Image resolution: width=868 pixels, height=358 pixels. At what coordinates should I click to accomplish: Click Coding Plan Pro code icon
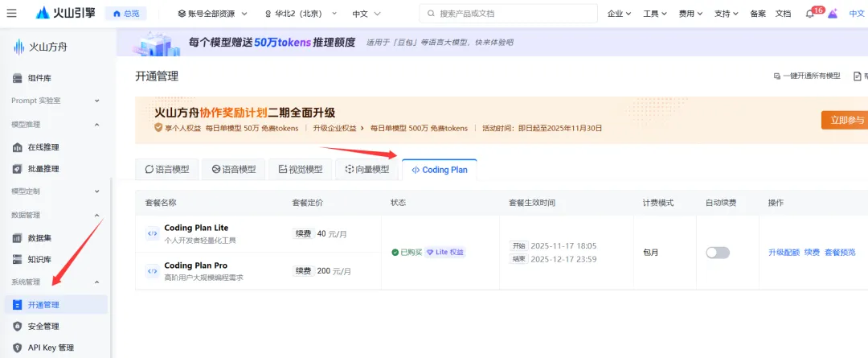(x=152, y=271)
